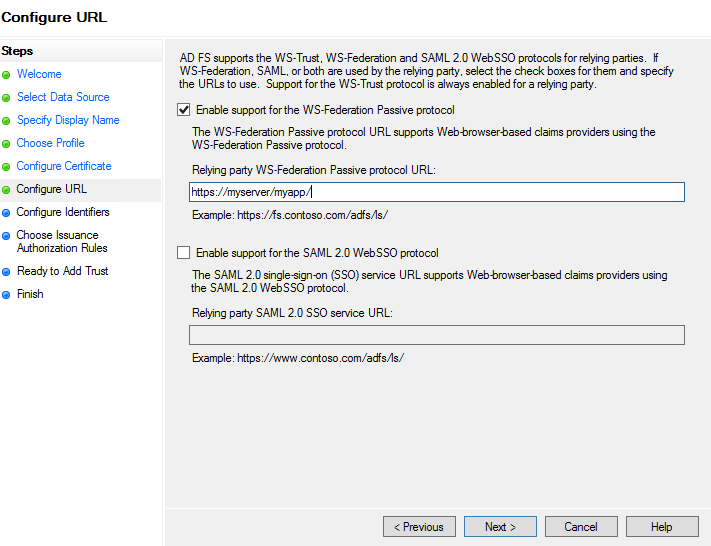
Task: Go back with the Previous button
Action: point(419,526)
